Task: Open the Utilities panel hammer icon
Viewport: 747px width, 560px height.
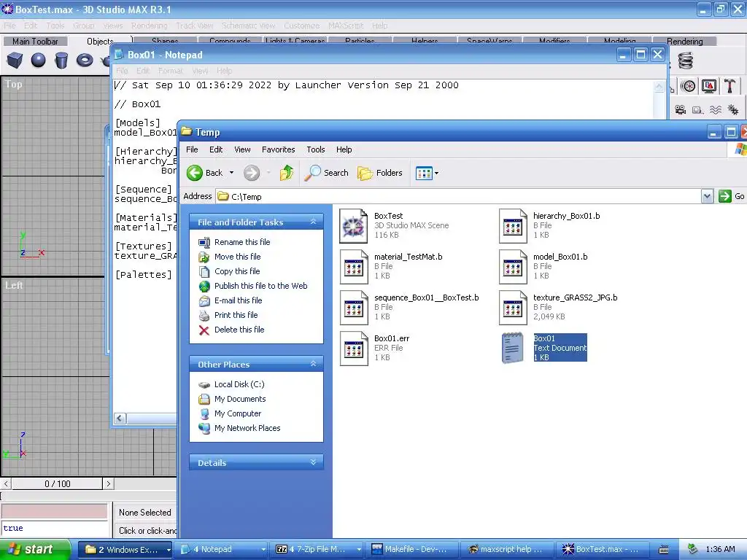Action: coord(729,86)
